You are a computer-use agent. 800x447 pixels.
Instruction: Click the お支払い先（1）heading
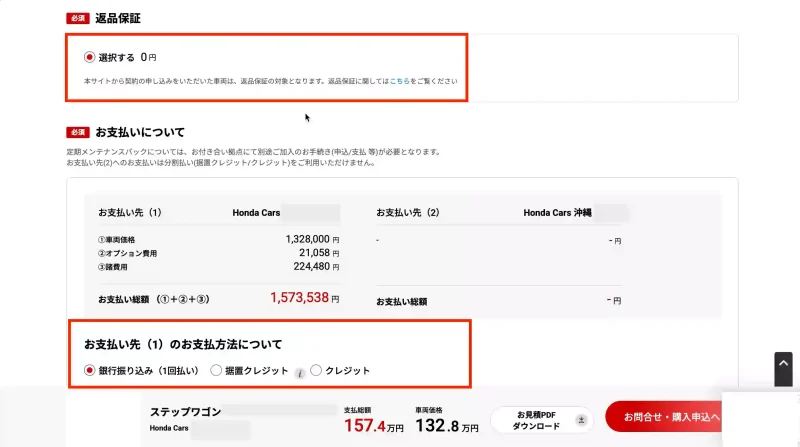click(130, 213)
